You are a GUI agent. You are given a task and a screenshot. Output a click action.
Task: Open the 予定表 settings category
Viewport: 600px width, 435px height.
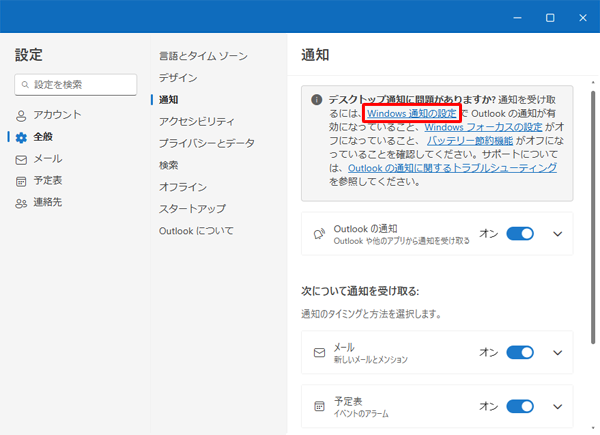click(x=48, y=180)
